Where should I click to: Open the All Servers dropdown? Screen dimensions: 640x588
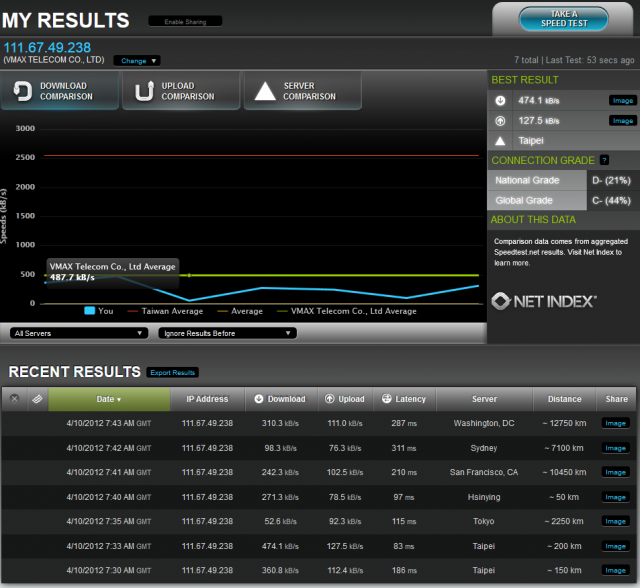tap(78, 333)
